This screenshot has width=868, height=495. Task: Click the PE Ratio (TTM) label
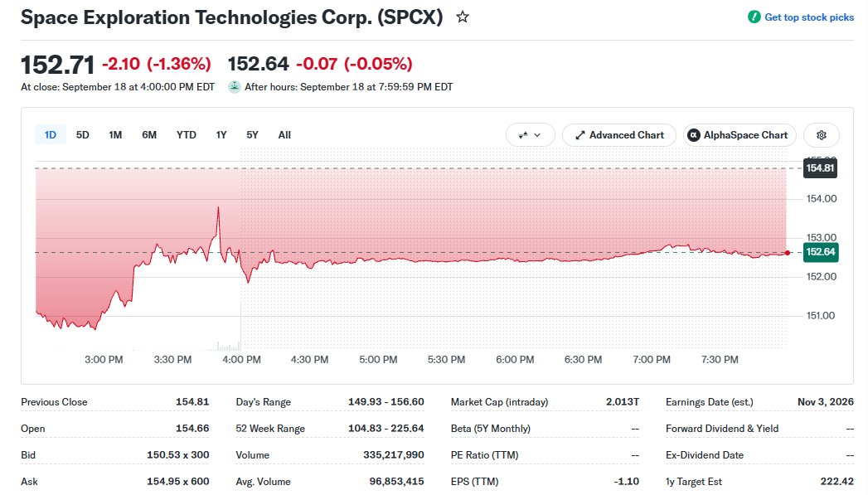tap(484, 455)
